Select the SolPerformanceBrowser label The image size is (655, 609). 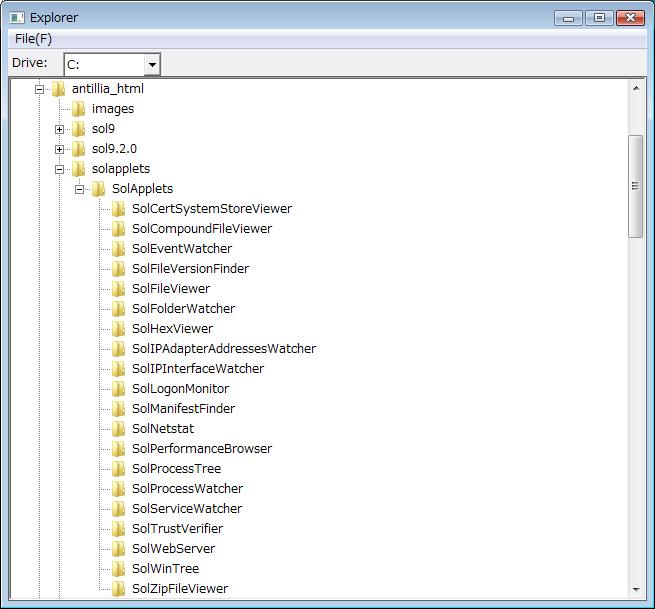(x=202, y=449)
